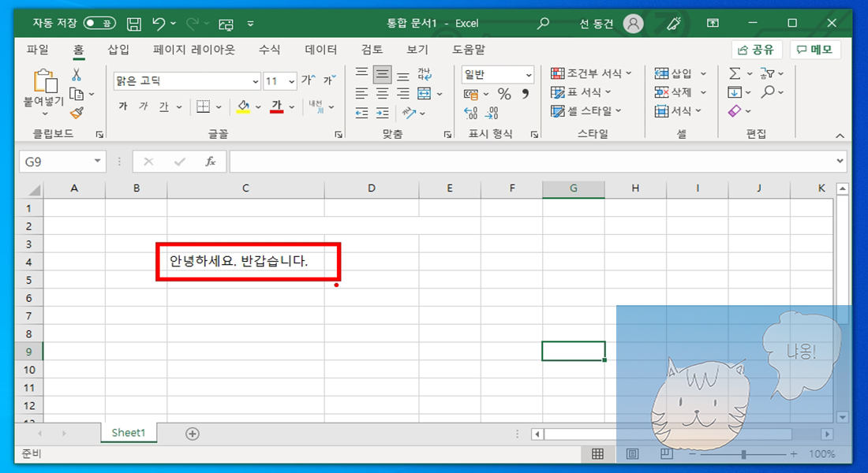Toggle middle vertical alignment

click(x=383, y=74)
